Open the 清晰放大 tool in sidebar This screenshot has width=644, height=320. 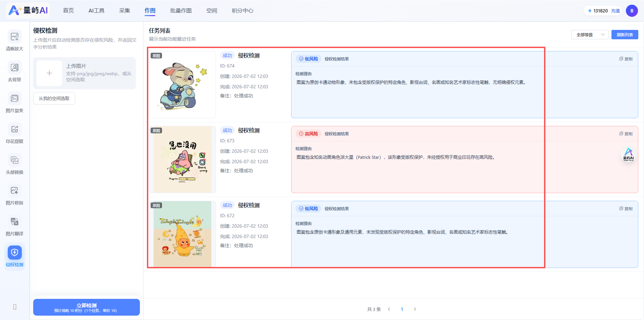pos(14,40)
